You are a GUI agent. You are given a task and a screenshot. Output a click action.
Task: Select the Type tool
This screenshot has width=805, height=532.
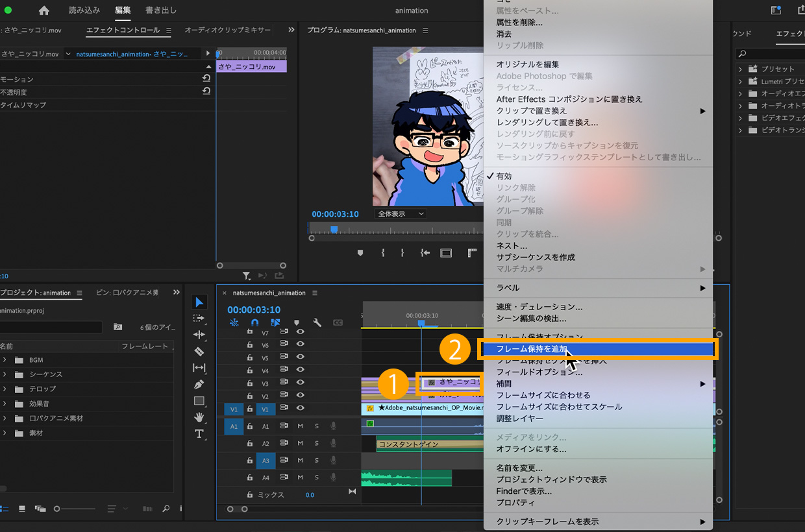click(x=199, y=433)
